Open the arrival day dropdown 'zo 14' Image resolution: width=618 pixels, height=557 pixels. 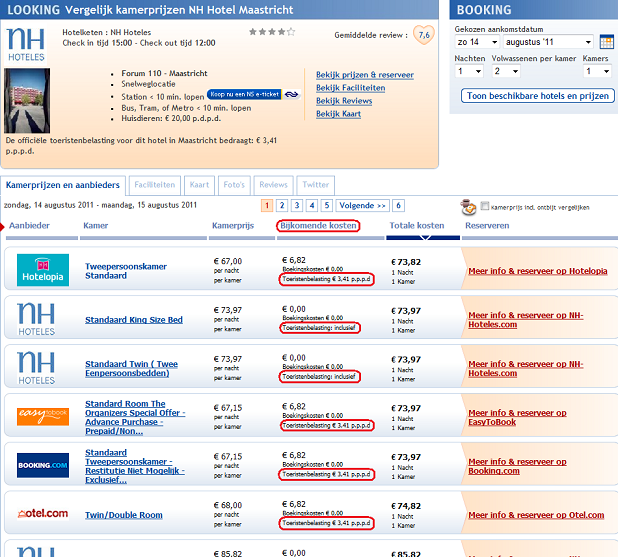click(477, 42)
